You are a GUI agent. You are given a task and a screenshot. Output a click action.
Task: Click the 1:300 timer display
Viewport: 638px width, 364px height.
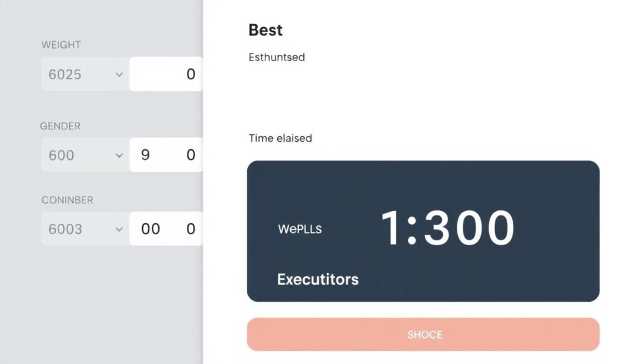pos(450,228)
